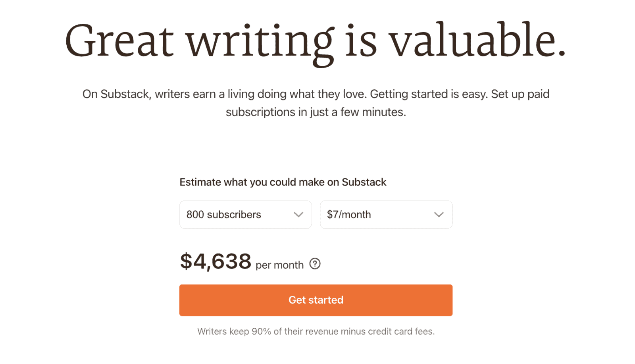Click the chevron in the price dropdown
This screenshot has width=635, height=364.
(x=439, y=215)
